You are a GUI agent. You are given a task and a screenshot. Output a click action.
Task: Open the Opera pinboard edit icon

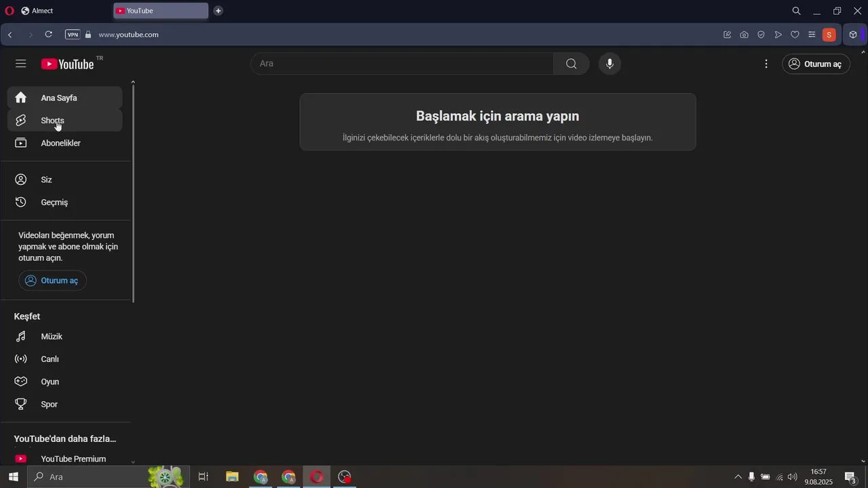[x=727, y=35]
